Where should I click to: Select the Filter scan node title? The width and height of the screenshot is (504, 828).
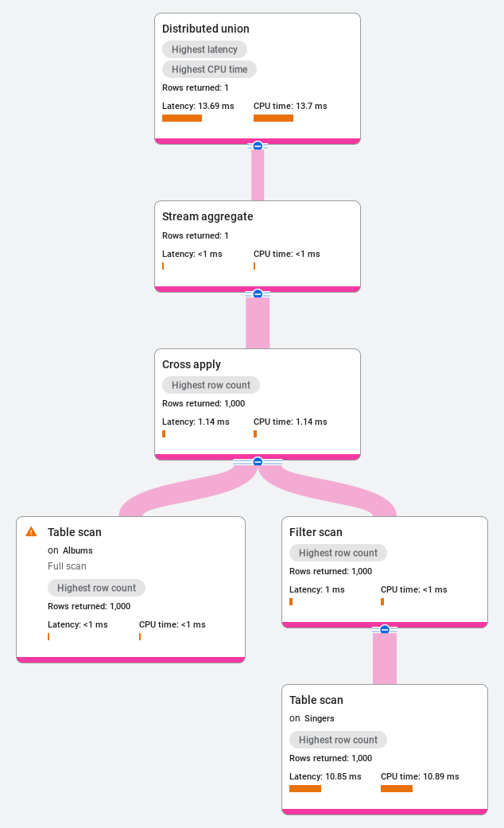(316, 532)
